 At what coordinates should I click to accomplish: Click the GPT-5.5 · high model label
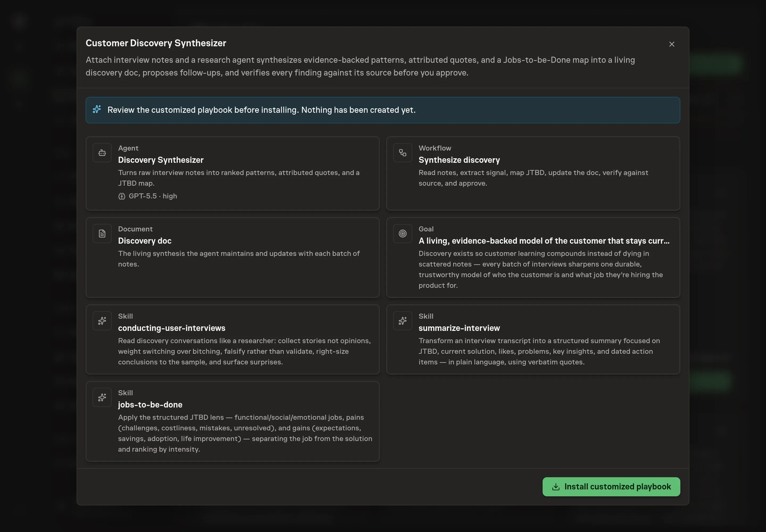coord(153,196)
